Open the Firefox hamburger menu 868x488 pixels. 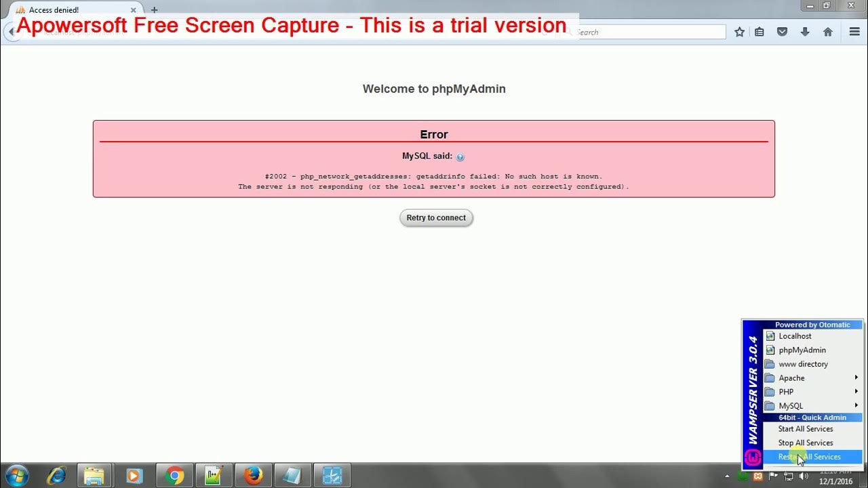point(854,32)
